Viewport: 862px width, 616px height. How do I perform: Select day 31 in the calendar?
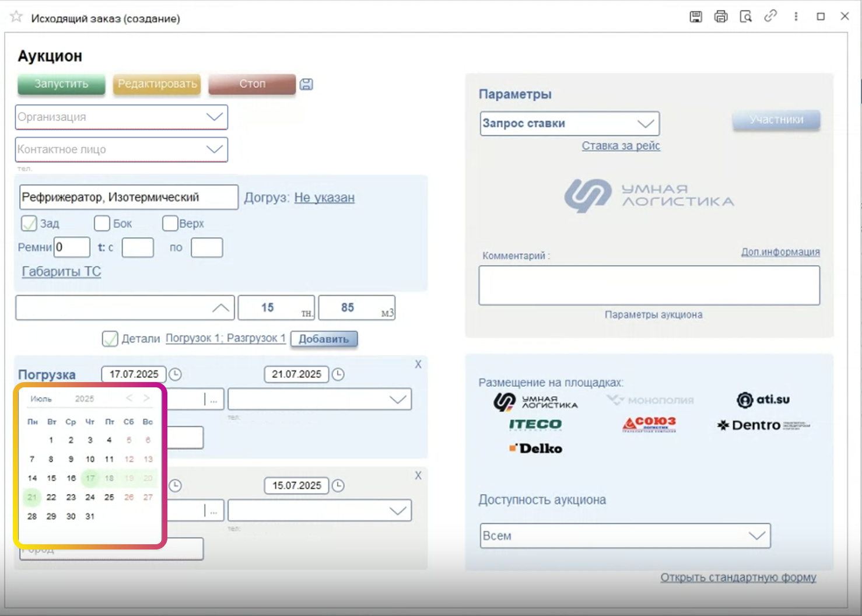[90, 516]
